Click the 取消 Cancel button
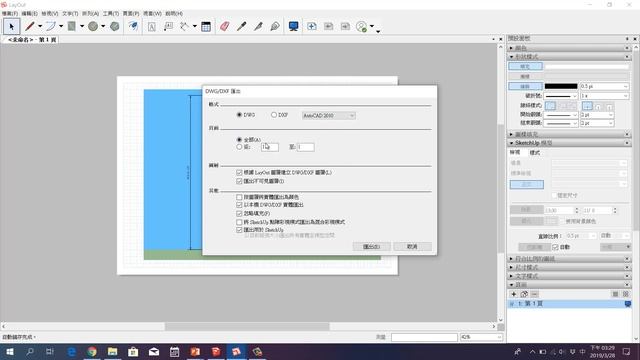 412,247
